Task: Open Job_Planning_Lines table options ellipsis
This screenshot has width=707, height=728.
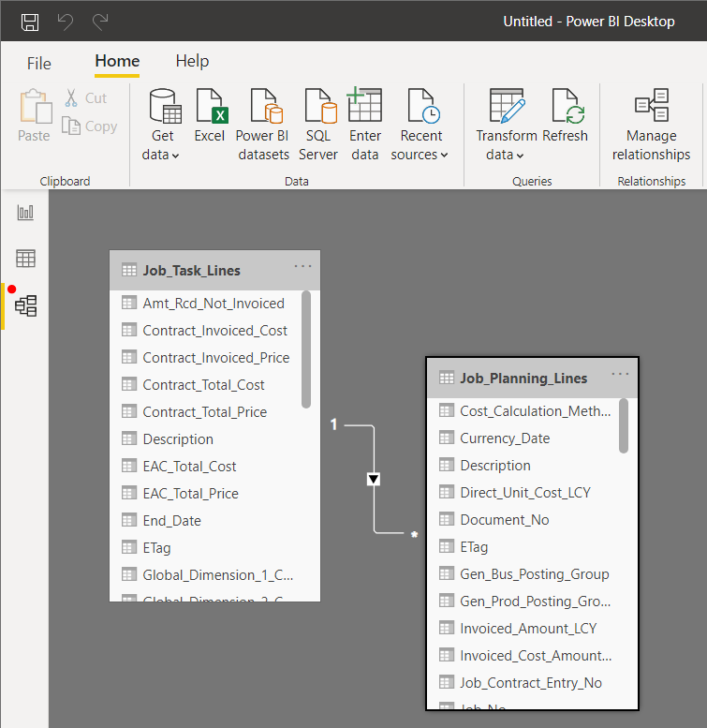Action: pos(620,375)
